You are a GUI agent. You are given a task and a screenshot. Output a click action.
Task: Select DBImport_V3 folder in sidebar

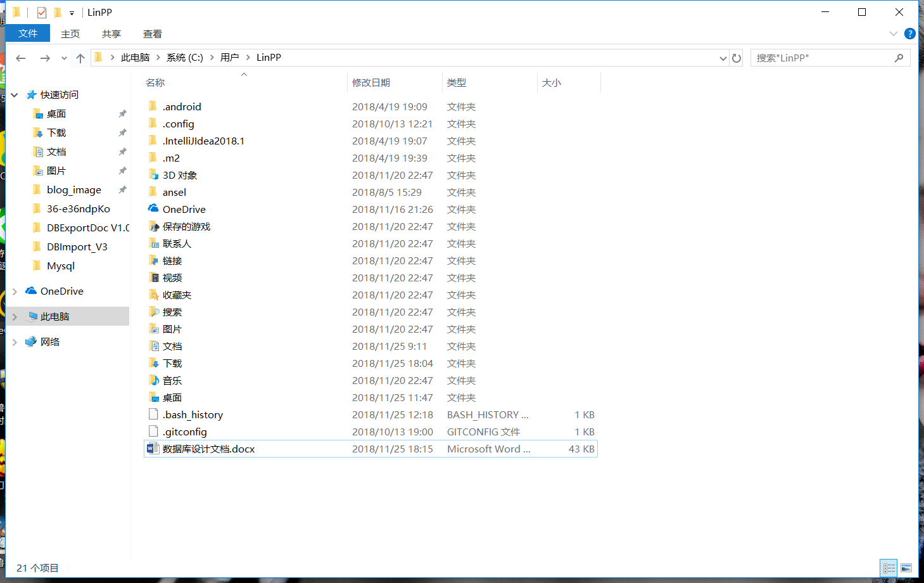click(x=77, y=247)
